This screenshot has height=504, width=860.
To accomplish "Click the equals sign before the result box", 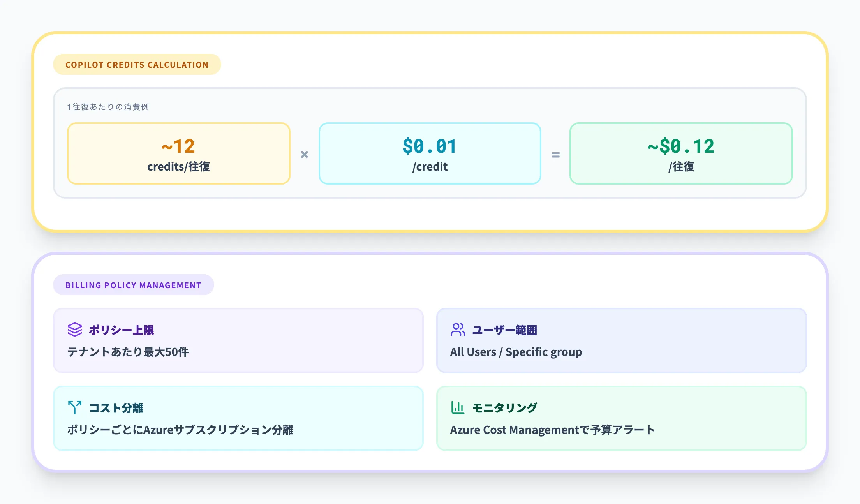I will point(556,155).
